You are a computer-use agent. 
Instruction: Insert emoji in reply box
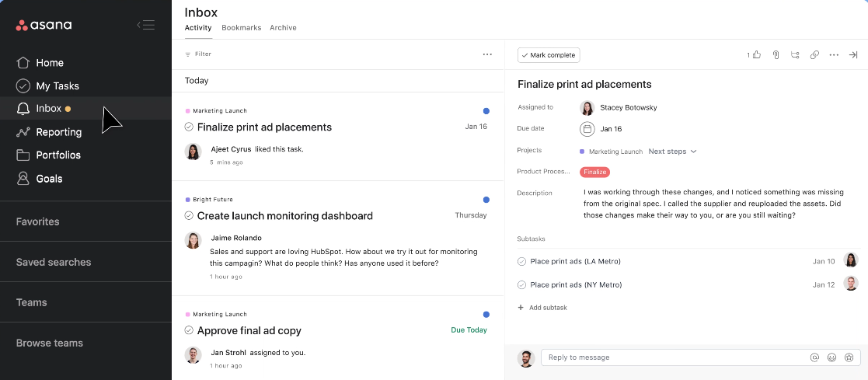tap(831, 357)
